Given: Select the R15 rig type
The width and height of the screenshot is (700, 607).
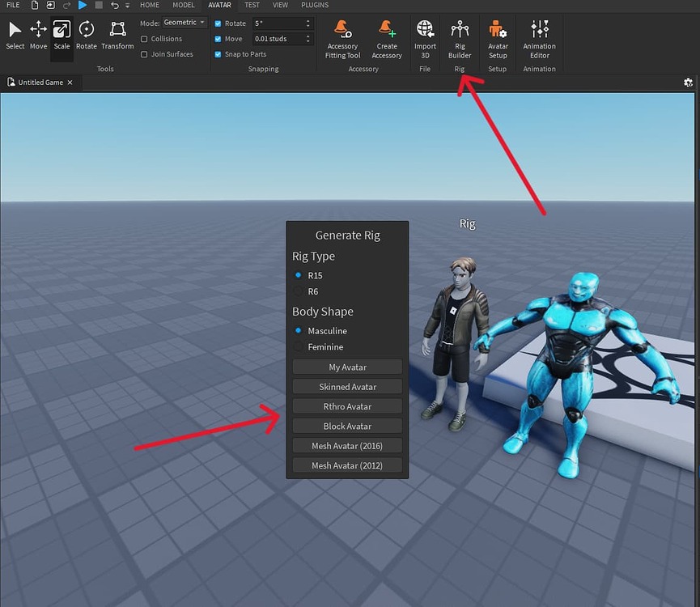Looking at the screenshot, I should pyautogui.click(x=299, y=275).
